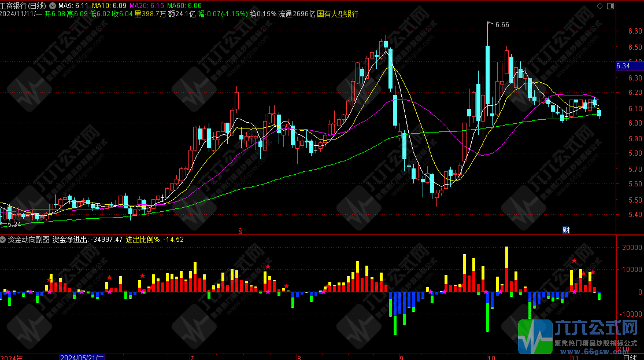The image size is (644, 360).
Task: Click the float value 流通2696亿
Action: [297, 14]
